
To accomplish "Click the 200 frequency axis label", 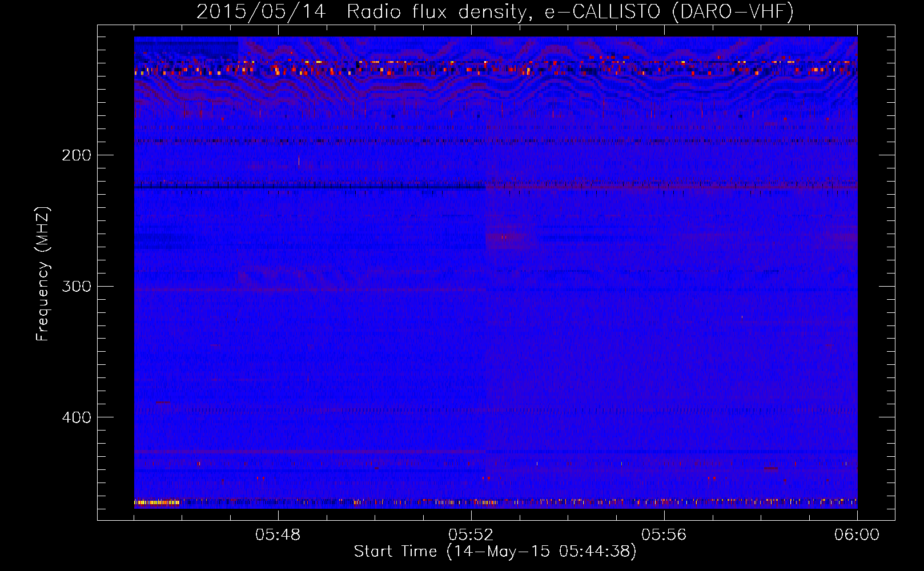I will [77, 155].
